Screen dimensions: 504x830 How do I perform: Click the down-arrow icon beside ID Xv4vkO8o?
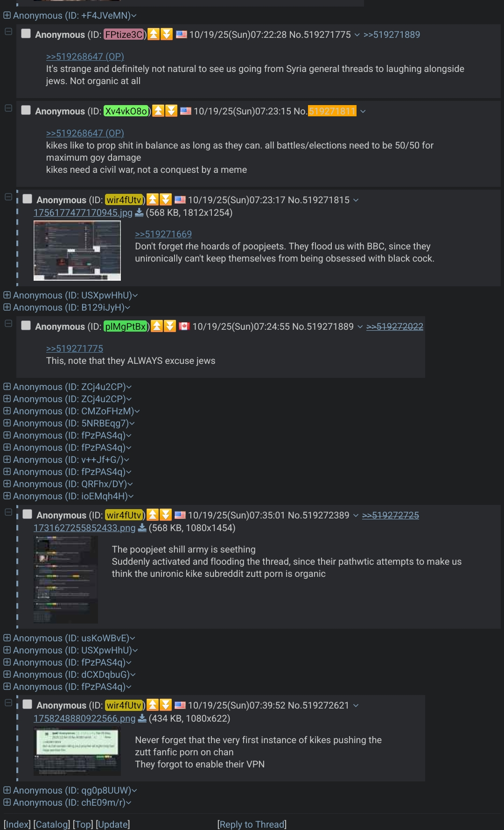[x=171, y=111]
